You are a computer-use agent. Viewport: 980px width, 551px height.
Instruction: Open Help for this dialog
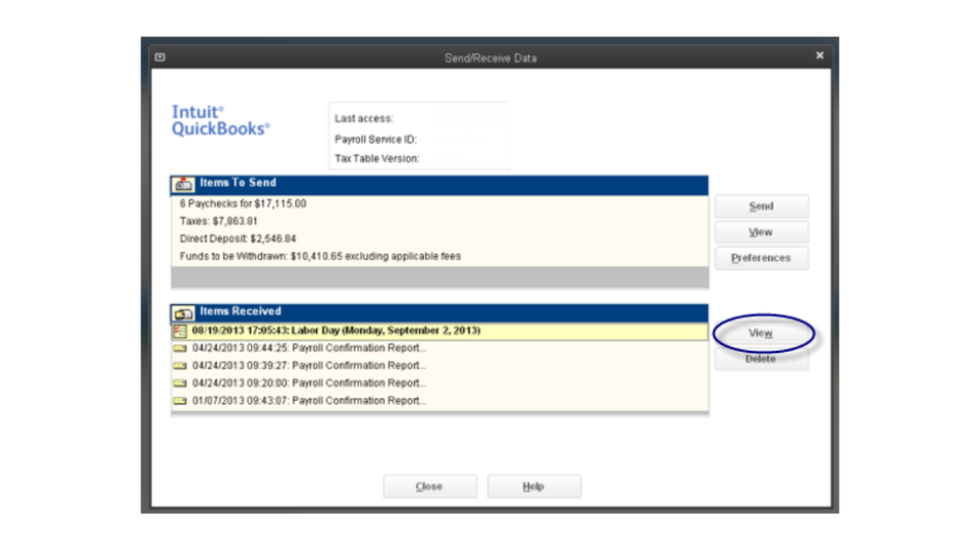[x=534, y=486]
